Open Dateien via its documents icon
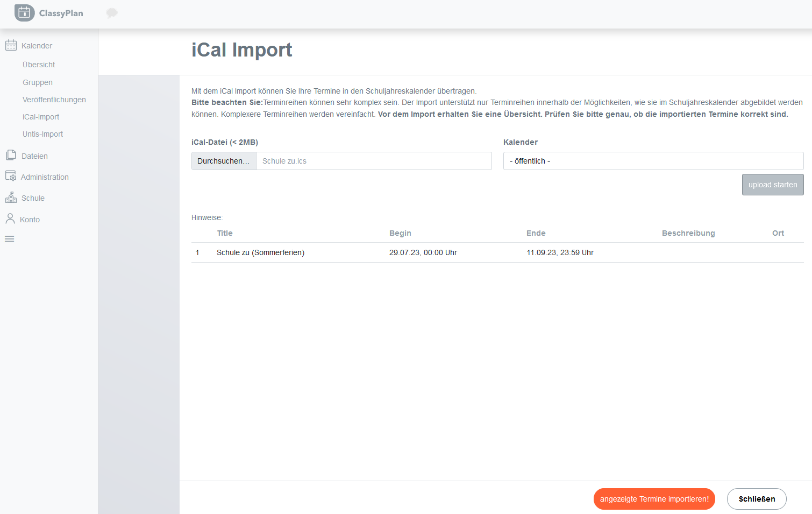The image size is (812, 514). coord(11,156)
